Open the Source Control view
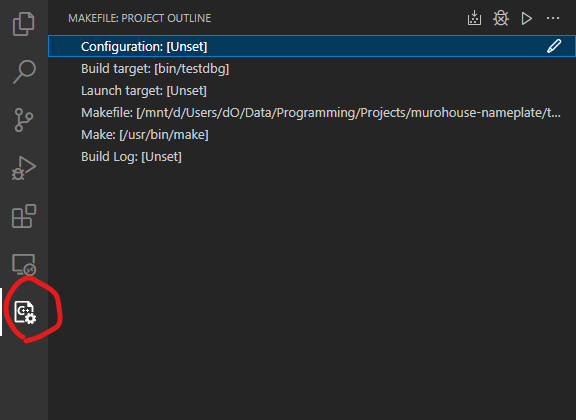This screenshot has width=576, height=420. pos(24,120)
